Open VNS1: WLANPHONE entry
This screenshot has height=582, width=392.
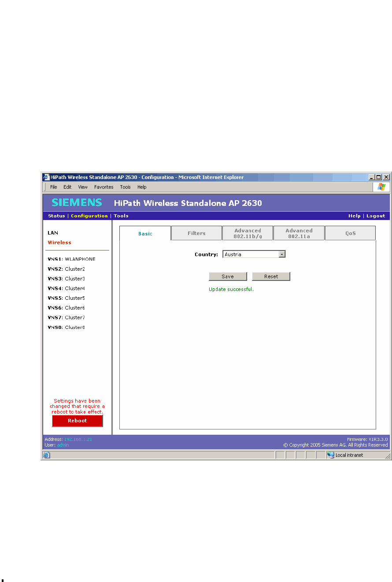point(71,259)
